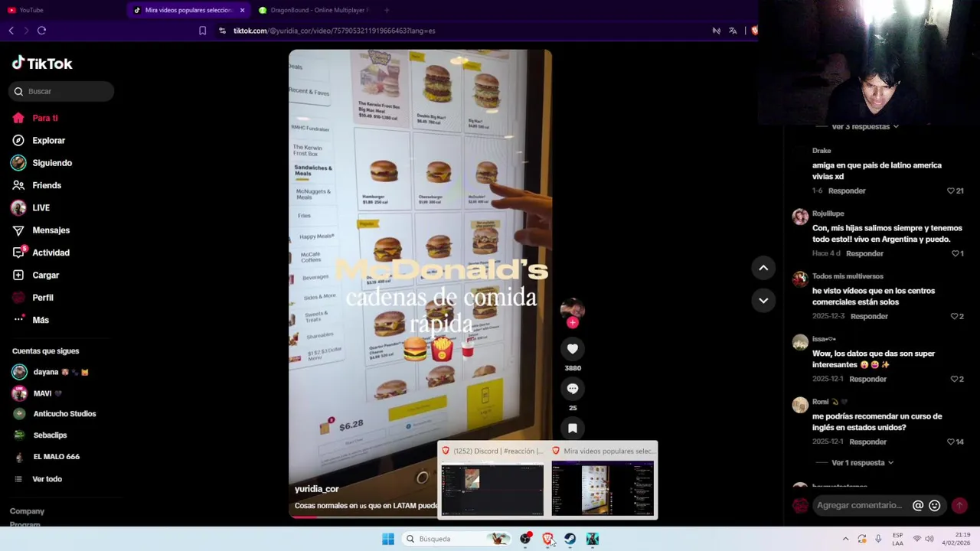This screenshot has height=551, width=980.
Task: Open the Friends section
Action: pyautogui.click(x=37, y=185)
